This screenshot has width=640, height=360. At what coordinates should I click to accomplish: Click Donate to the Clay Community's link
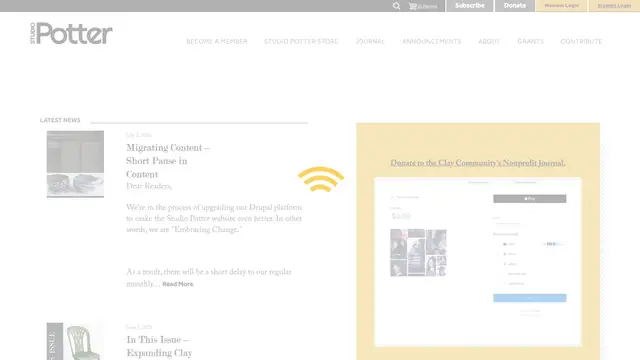point(478,163)
